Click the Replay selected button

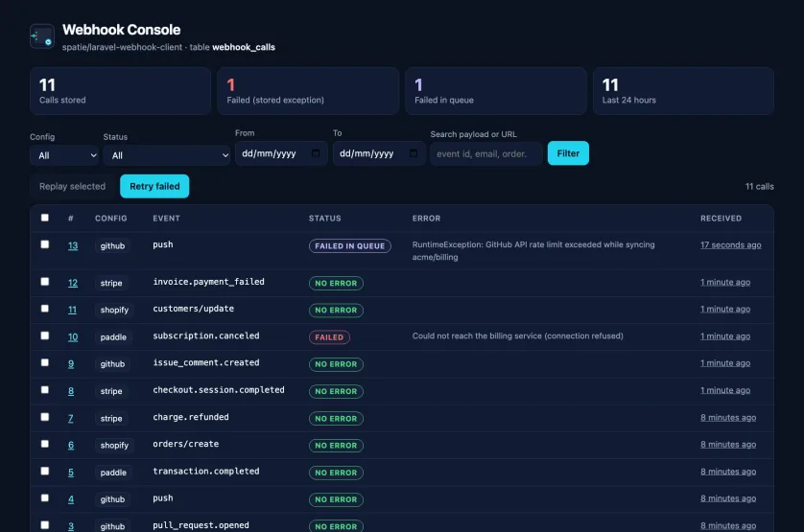[x=72, y=186]
